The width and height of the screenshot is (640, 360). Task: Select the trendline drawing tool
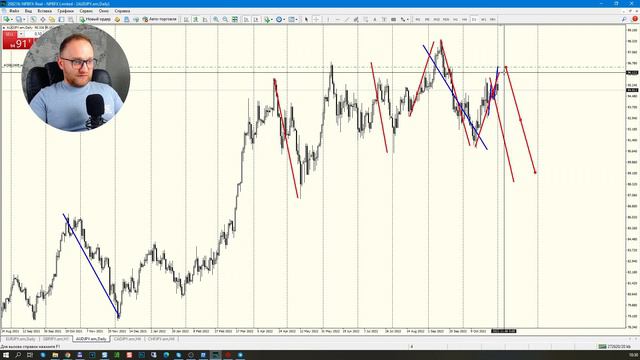[347, 19]
